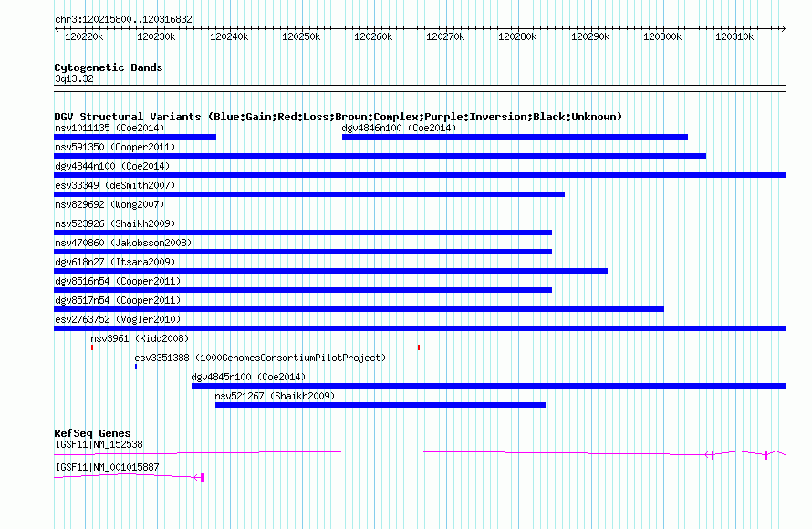The width and height of the screenshot is (812, 529).
Task: Click the chr3:120215800..120316832 coordinate label
Action: tap(123, 19)
